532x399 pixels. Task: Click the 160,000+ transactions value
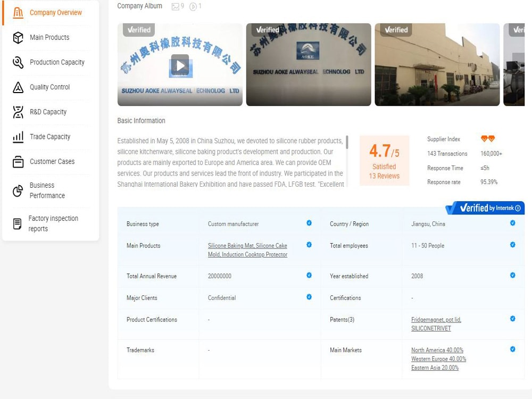(x=491, y=154)
